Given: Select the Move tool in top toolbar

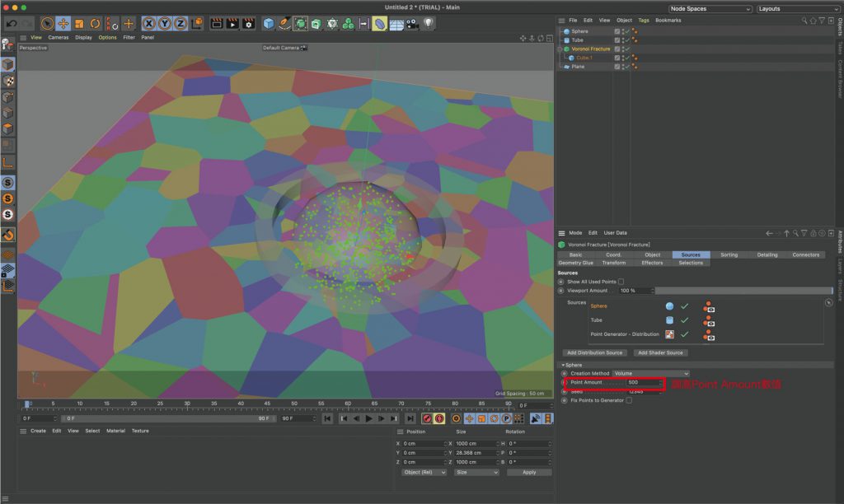Looking at the screenshot, I should coord(63,24).
